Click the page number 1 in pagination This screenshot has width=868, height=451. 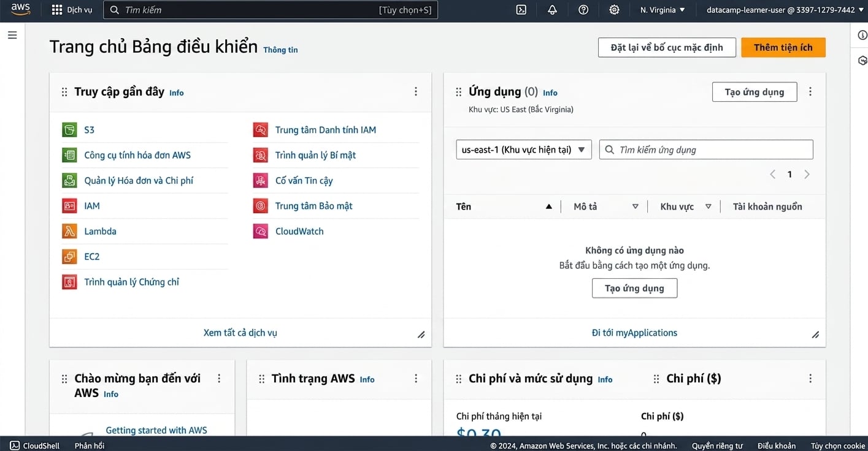[789, 175]
